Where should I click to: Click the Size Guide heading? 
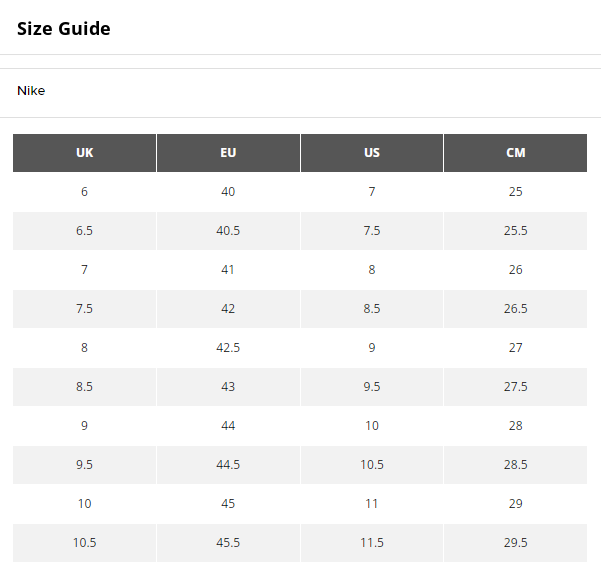point(63,29)
